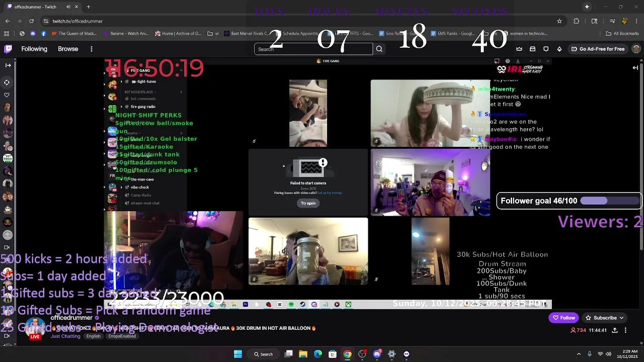The width and height of the screenshot is (644, 362).
Task: Reload the page in Chrome
Action: pos(31,21)
